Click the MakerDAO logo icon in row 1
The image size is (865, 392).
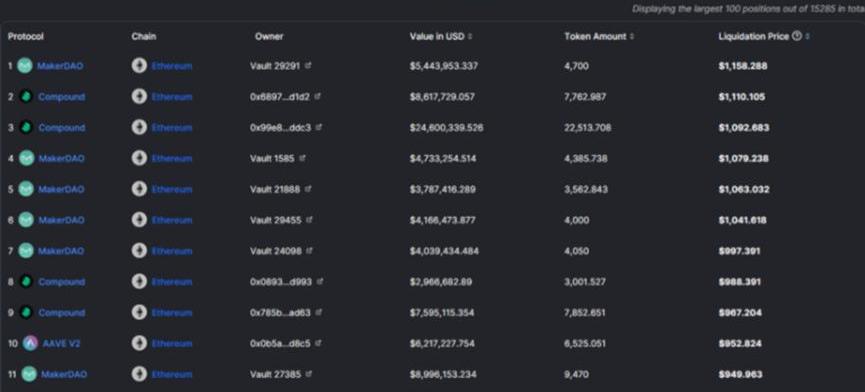click(25, 66)
